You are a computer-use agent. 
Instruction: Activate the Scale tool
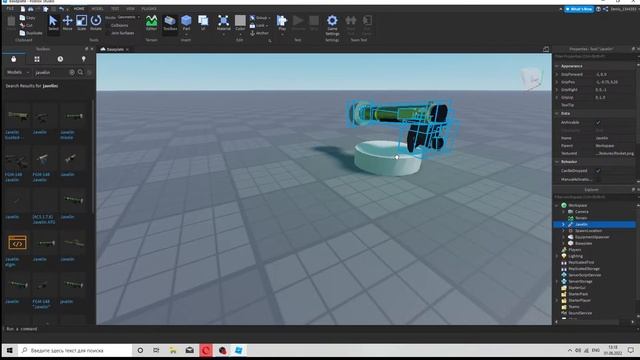82,23
